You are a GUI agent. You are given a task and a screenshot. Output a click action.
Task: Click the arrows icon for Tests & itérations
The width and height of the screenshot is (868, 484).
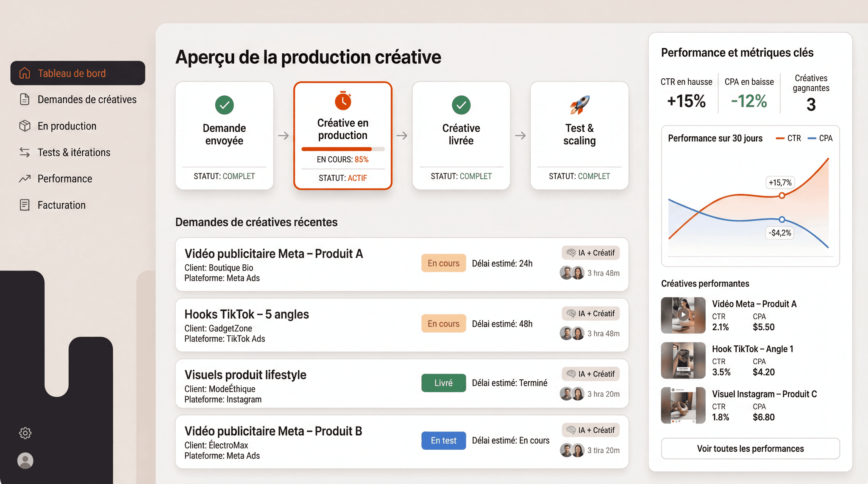(x=25, y=152)
